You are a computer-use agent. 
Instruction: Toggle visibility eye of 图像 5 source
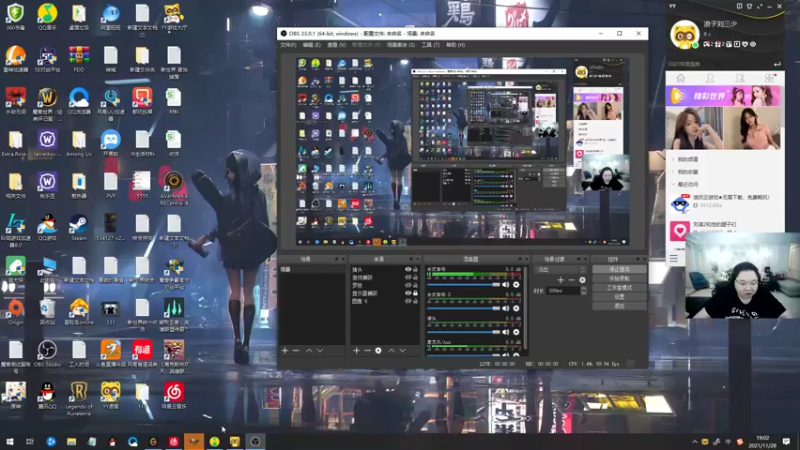pos(408,301)
